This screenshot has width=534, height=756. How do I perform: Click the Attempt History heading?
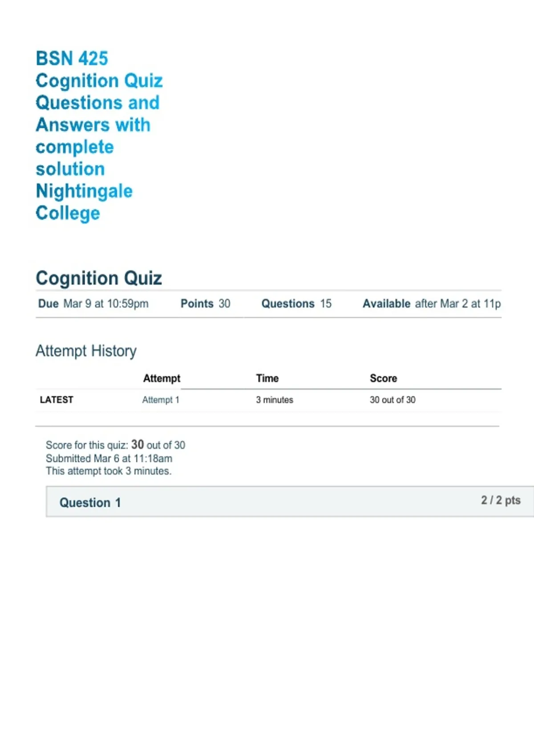86,351
